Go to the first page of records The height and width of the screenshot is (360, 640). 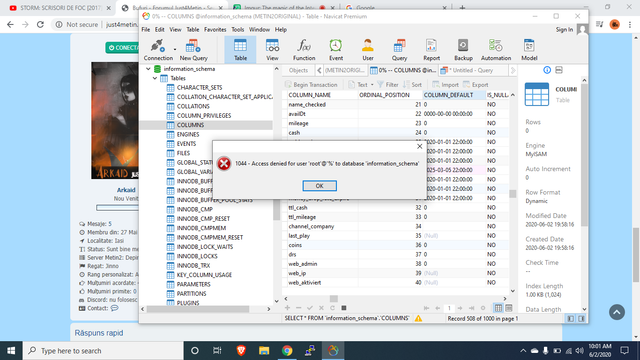[427, 308]
